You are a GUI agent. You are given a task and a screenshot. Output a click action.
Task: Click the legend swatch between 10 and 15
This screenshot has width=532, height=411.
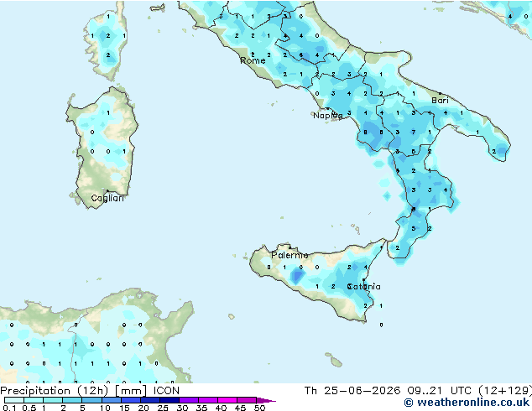coord(112,400)
